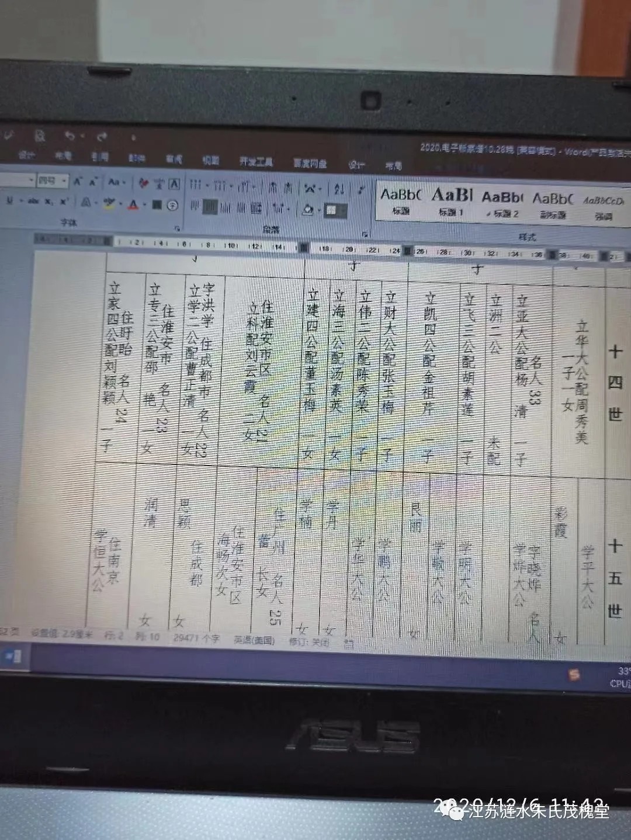Toggle align text left
Image resolution: width=631 pixels, height=840 pixels.
[x=195, y=206]
